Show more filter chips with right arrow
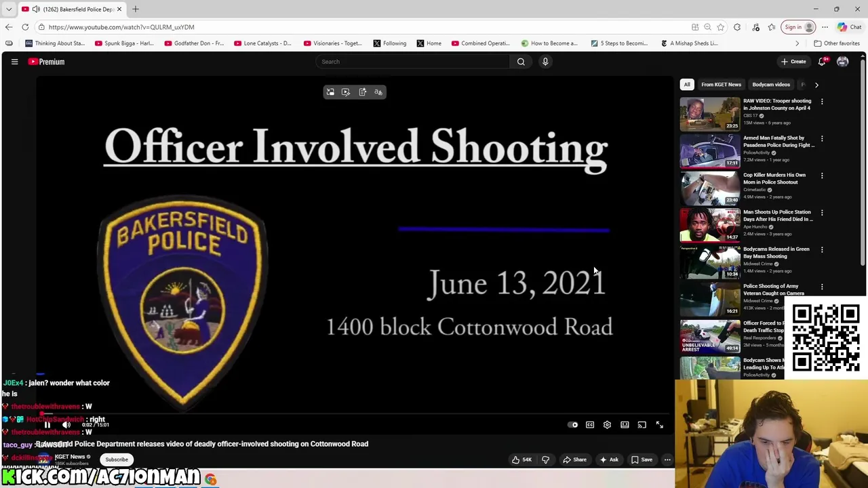Image resolution: width=868 pixels, height=488 pixels. 816,85
